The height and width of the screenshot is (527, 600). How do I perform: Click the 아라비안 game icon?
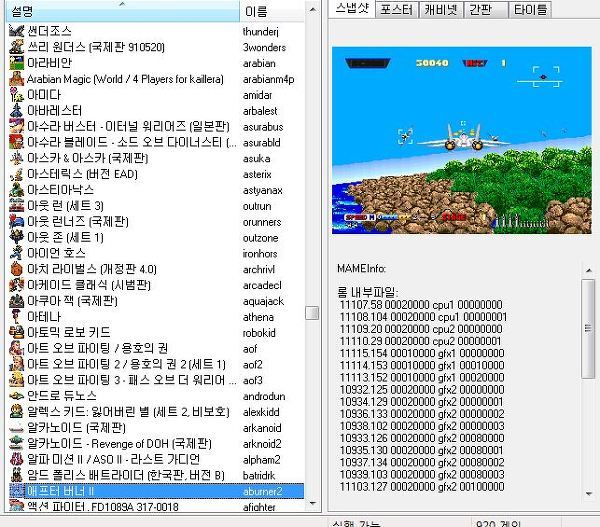click(16, 63)
